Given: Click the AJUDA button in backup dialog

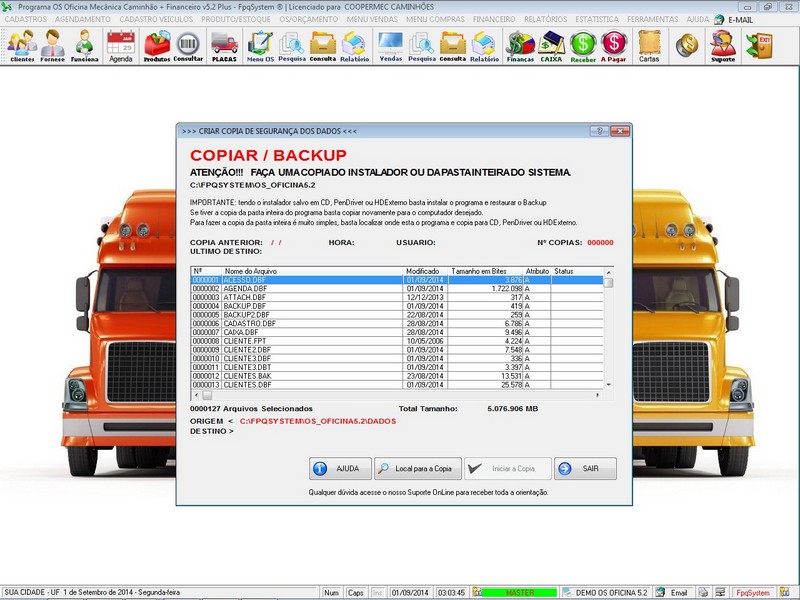Looking at the screenshot, I should point(338,469).
